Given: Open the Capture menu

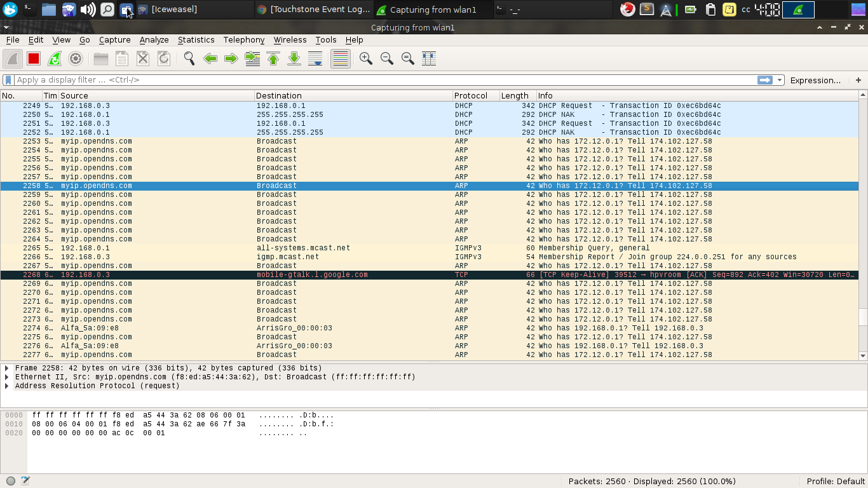Looking at the screenshot, I should [115, 39].
